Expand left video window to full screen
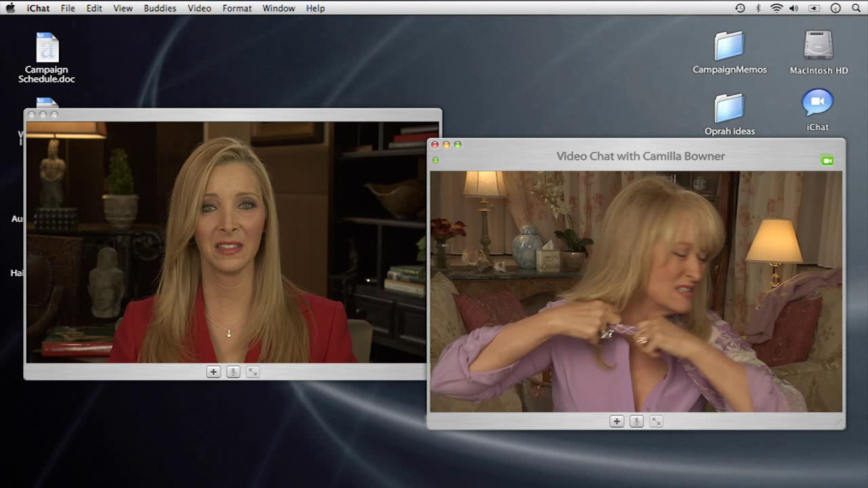The image size is (868, 488). point(253,372)
